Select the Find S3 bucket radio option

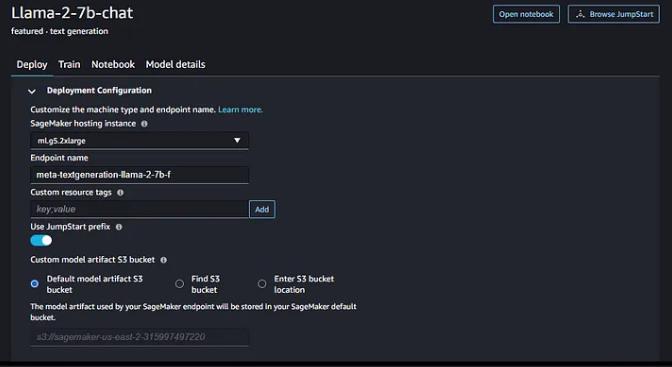pyautogui.click(x=180, y=284)
